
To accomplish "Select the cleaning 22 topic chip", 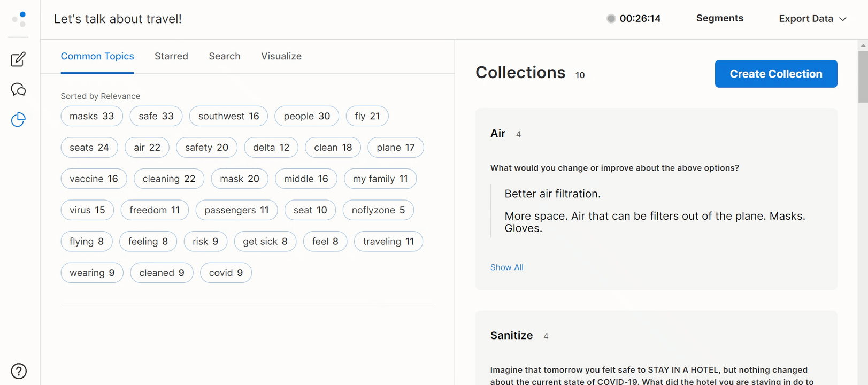I will point(169,179).
